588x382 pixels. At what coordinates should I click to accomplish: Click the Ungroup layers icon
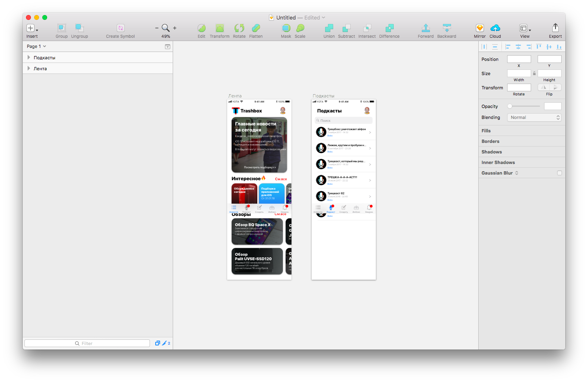click(79, 28)
